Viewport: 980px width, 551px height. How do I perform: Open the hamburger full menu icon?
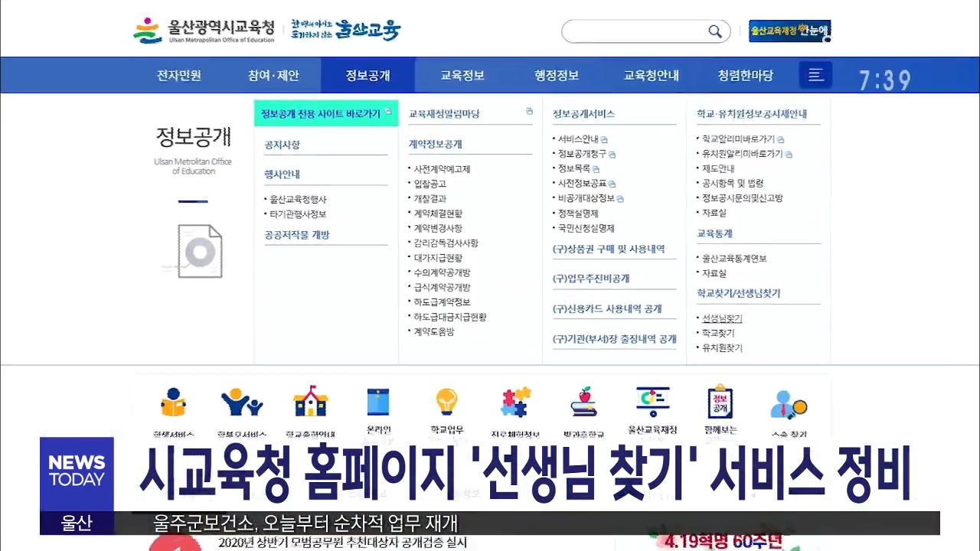[x=815, y=75]
